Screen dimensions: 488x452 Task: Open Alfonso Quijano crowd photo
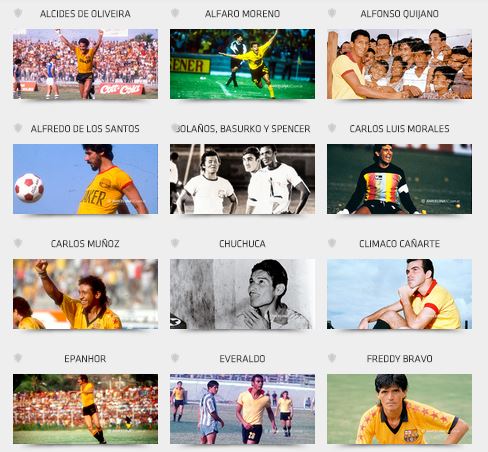399,64
